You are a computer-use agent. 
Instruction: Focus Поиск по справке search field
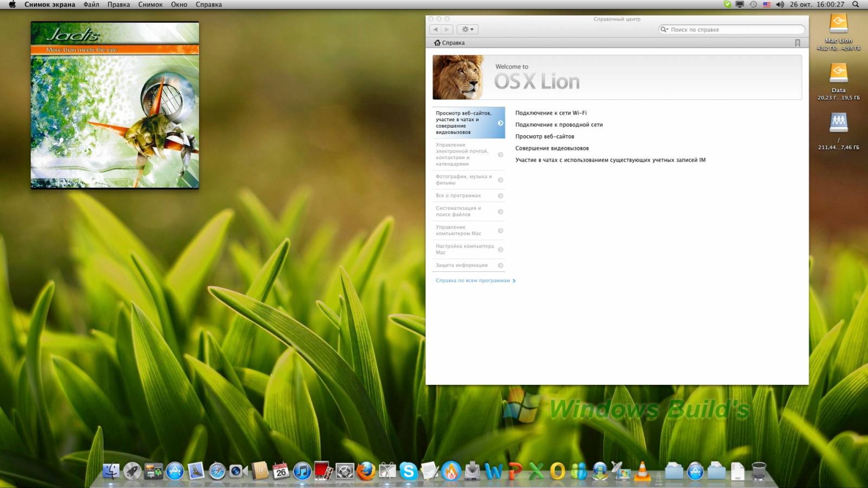coord(731,29)
